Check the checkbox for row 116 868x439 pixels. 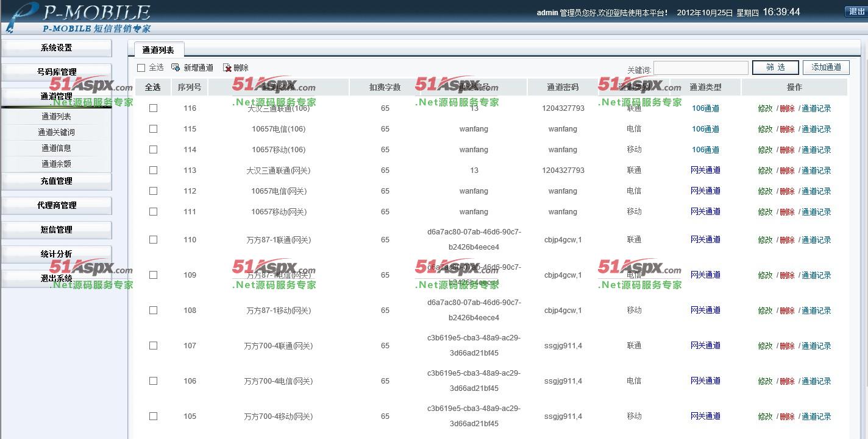tap(153, 108)
